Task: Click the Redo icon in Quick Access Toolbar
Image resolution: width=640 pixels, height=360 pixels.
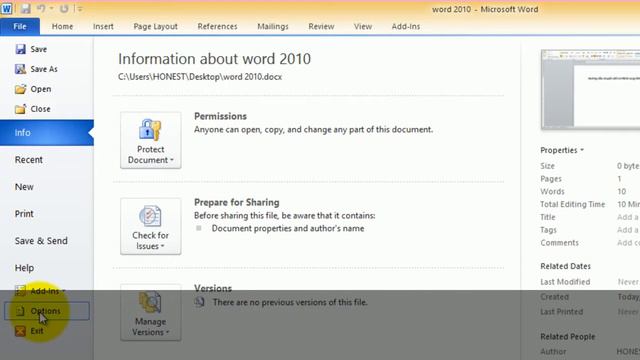Action: (64, 9)
